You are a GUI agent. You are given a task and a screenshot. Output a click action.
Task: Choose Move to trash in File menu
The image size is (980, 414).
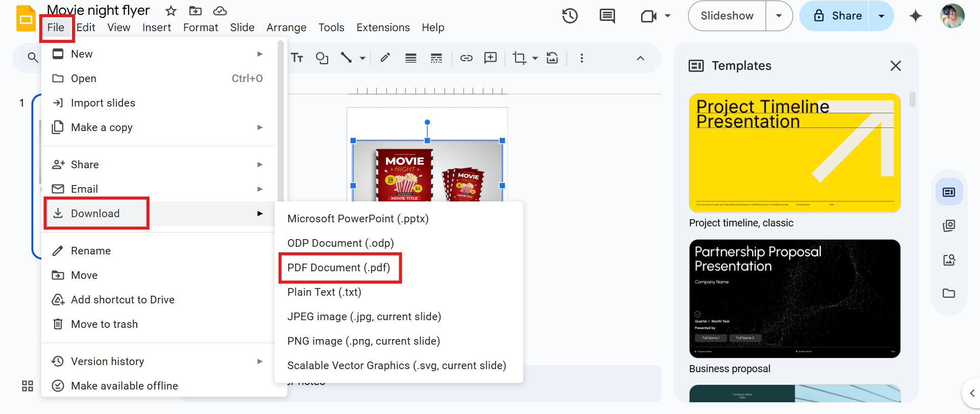(x=158, y=324)
